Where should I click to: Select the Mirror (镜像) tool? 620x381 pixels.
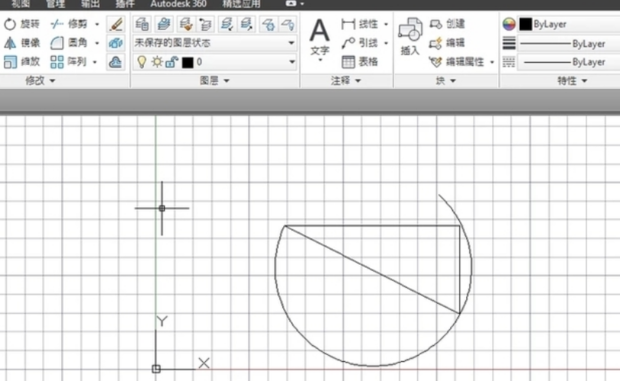tap(22, 43)
